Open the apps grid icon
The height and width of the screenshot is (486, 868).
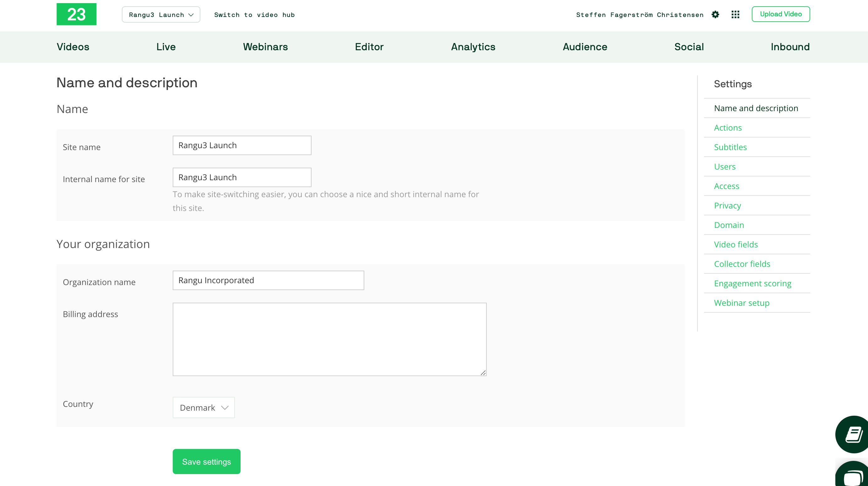coord(735,14)
